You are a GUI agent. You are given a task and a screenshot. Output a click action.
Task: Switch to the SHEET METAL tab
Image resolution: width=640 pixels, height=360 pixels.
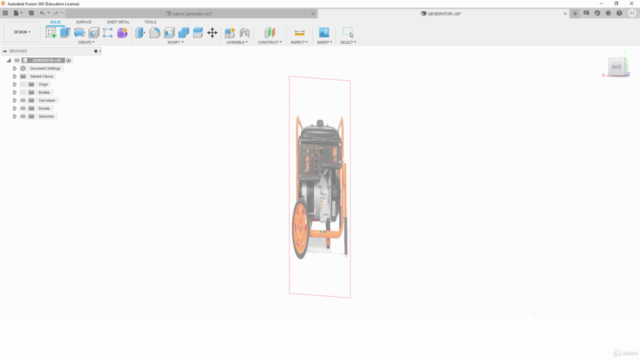[x=118, y=22]
